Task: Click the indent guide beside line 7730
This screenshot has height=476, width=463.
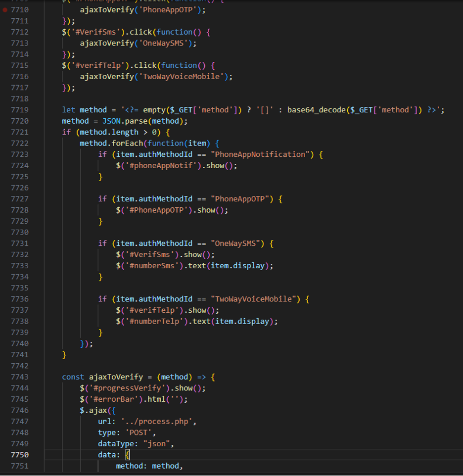Action: point(80,232)
